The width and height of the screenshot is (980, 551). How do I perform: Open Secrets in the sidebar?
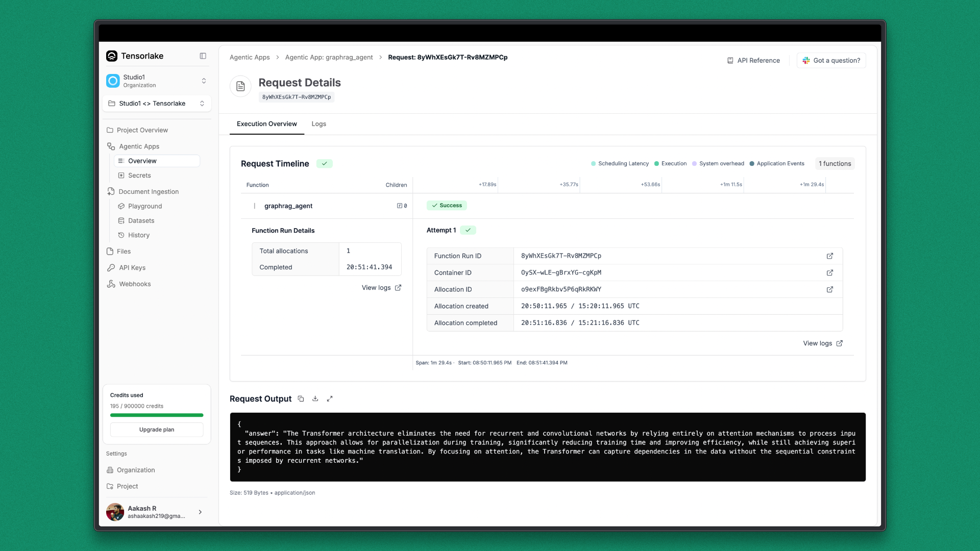tap(139, 176)
